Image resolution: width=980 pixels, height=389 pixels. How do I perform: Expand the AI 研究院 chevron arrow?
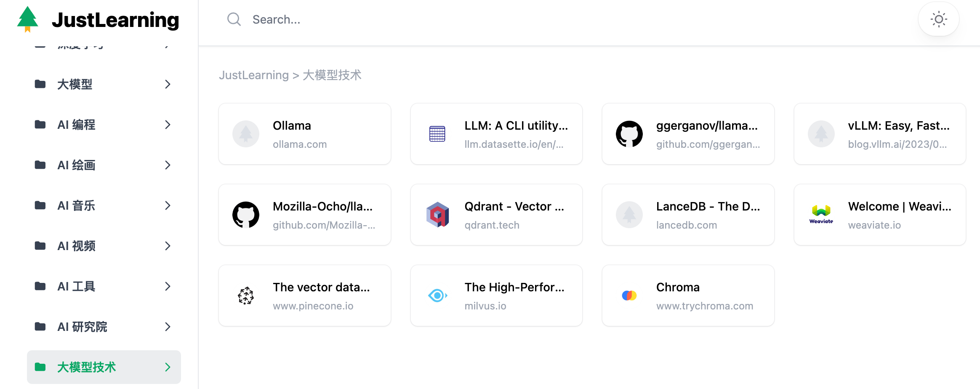[x=168, y=327]
